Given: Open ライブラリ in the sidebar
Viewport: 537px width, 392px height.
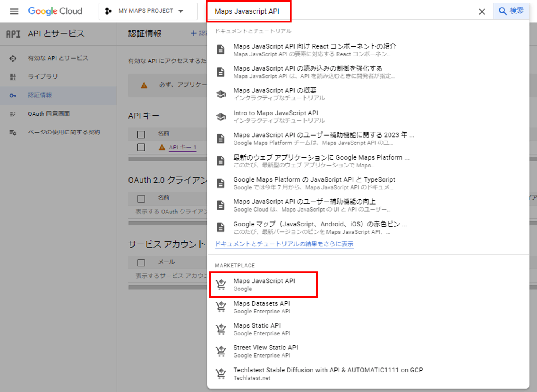Looking at the screenshot, I should point(58,77).
